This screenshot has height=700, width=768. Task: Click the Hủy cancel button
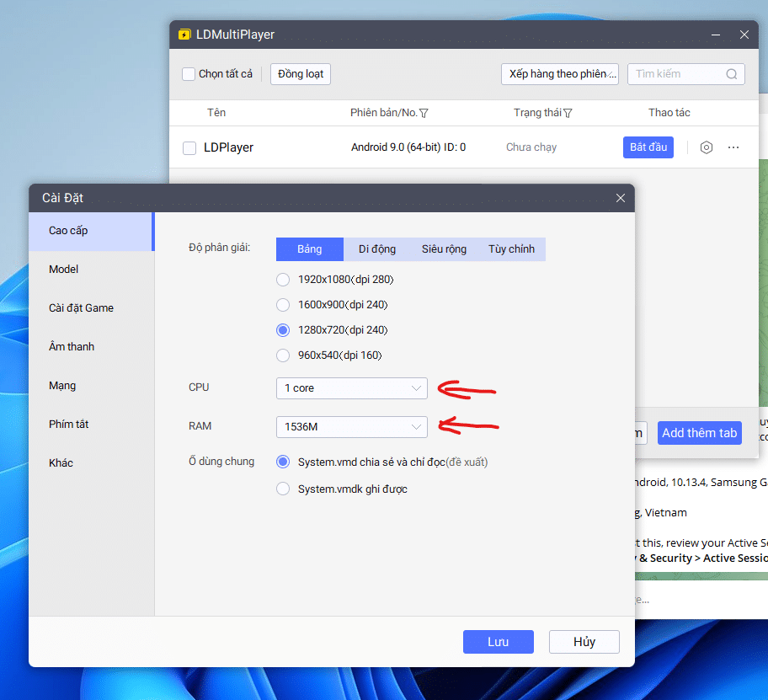pos(584,642)
